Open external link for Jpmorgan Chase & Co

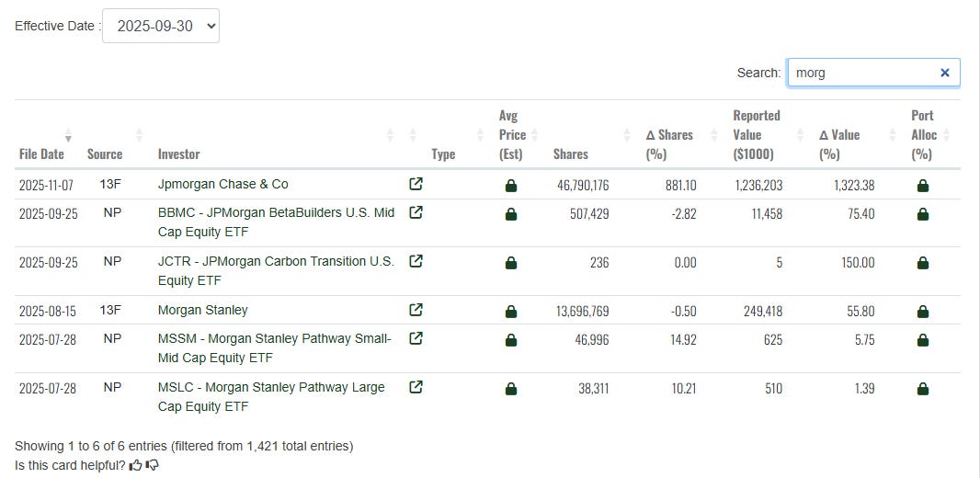pyautogui.click(x=416, y=185)
